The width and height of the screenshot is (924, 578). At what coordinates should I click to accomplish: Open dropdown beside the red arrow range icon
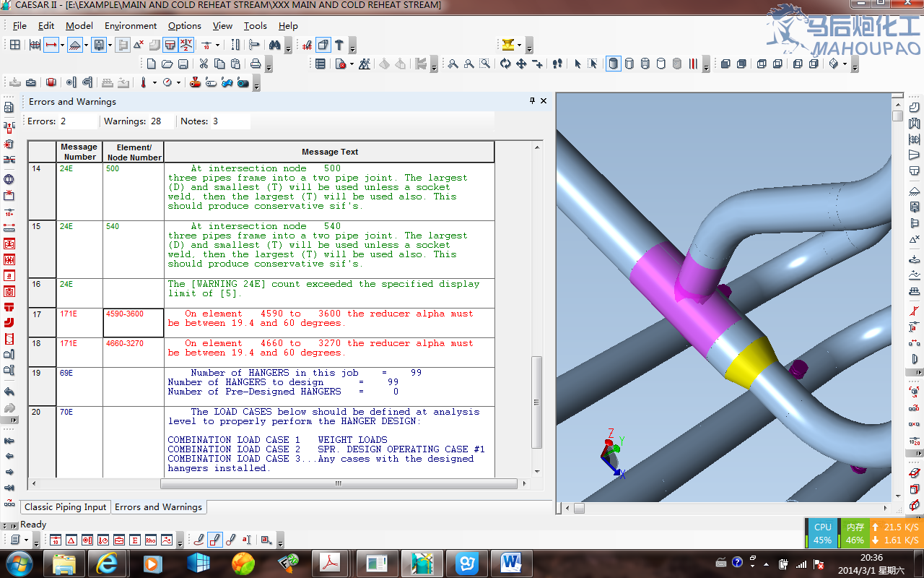click(x=63, y=45)
